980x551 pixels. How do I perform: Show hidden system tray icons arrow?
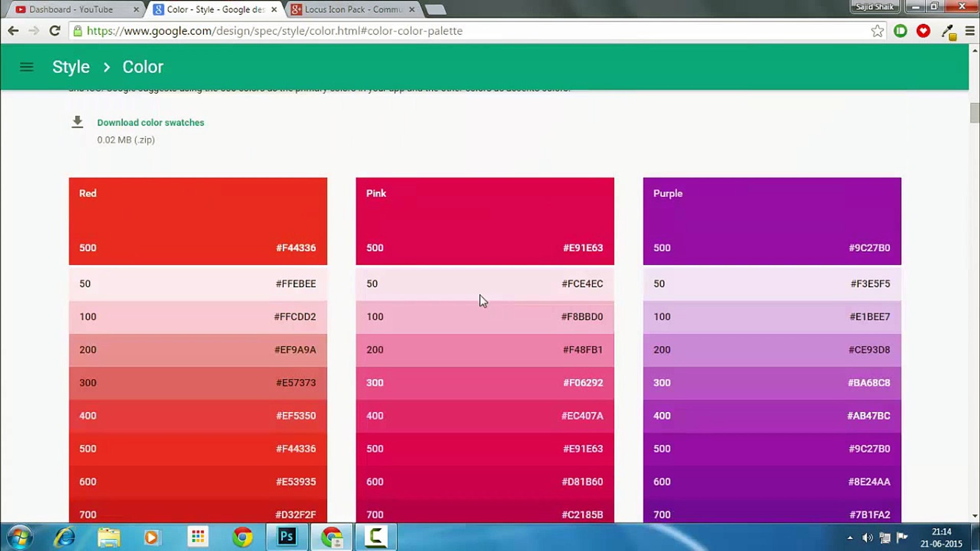[850, 537]
